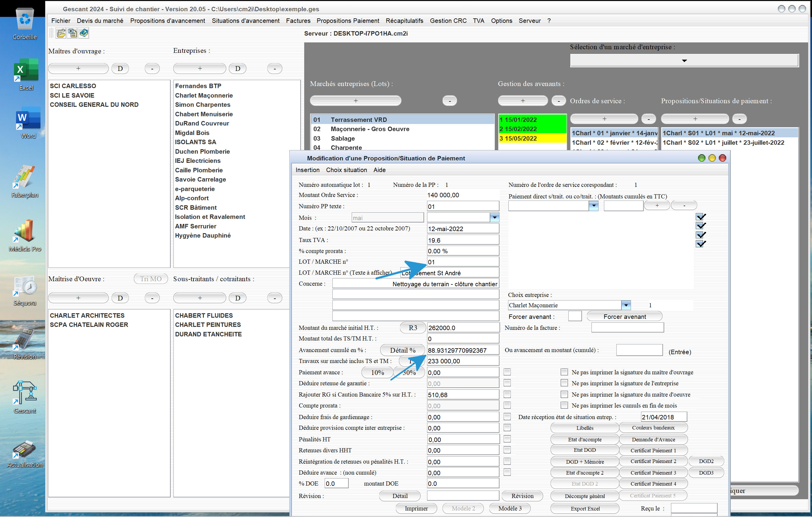Click the Détail % button
812x517 pixels.
(x=402, y=350)
